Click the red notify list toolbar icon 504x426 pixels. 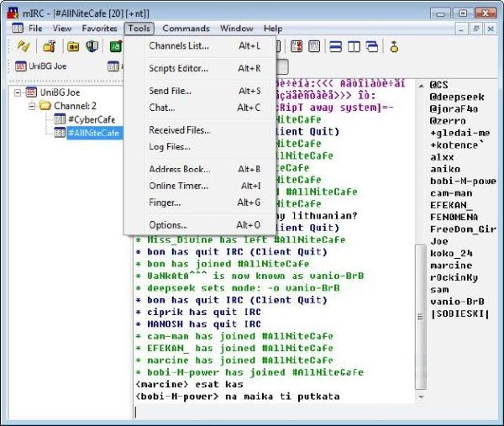point(297,46)
